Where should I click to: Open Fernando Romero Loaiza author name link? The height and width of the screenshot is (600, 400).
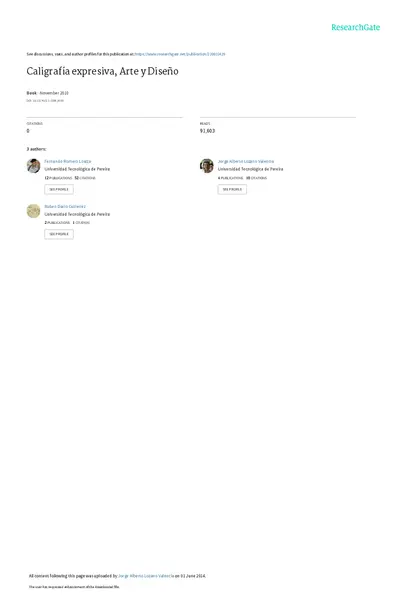(68, 161)
